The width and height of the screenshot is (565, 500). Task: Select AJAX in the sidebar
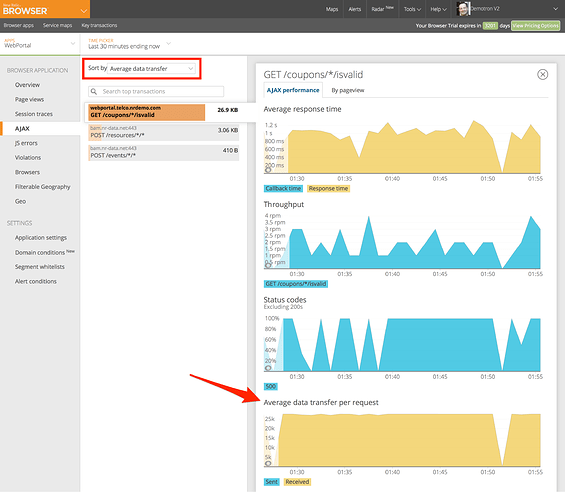22,129
